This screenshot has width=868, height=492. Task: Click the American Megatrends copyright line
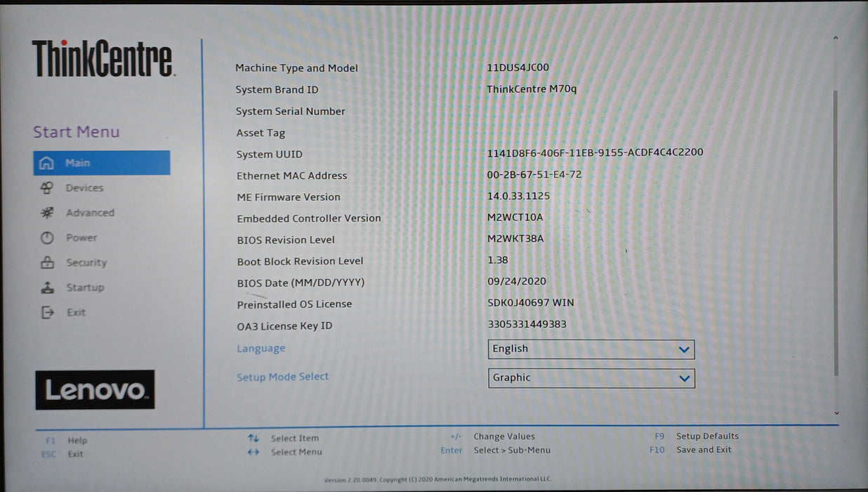coord(438,480)
